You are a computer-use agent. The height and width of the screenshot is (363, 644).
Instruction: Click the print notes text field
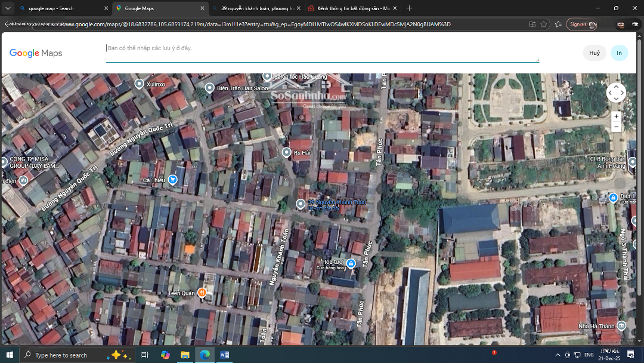click(x=322, y=52)
